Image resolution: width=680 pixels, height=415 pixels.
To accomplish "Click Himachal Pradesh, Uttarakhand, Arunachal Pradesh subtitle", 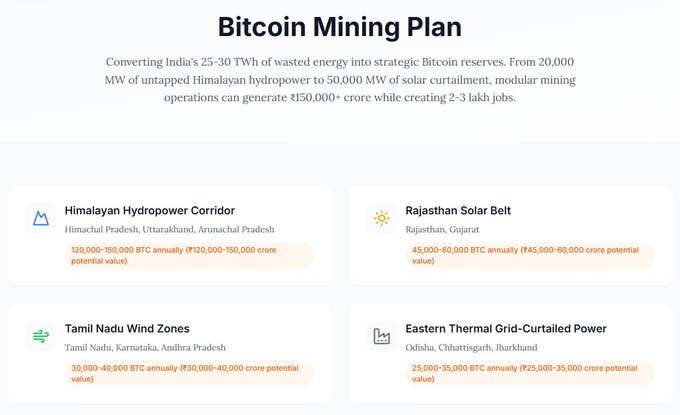I will pyautogui.click(x=170, y=229).
